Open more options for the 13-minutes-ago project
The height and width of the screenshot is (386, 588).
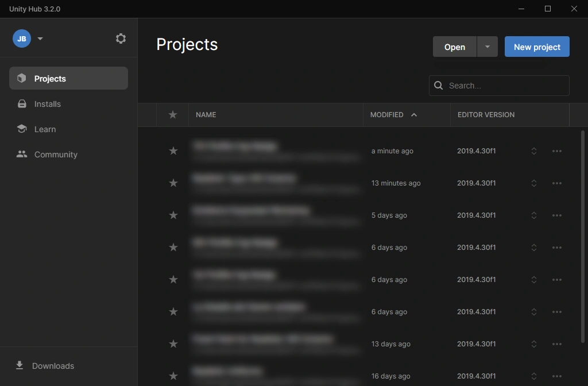pyautogui.click(x=557, y=183)
